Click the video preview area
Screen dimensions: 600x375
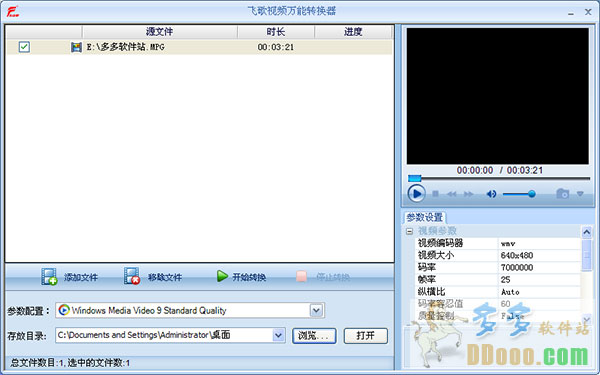[497, 96]
